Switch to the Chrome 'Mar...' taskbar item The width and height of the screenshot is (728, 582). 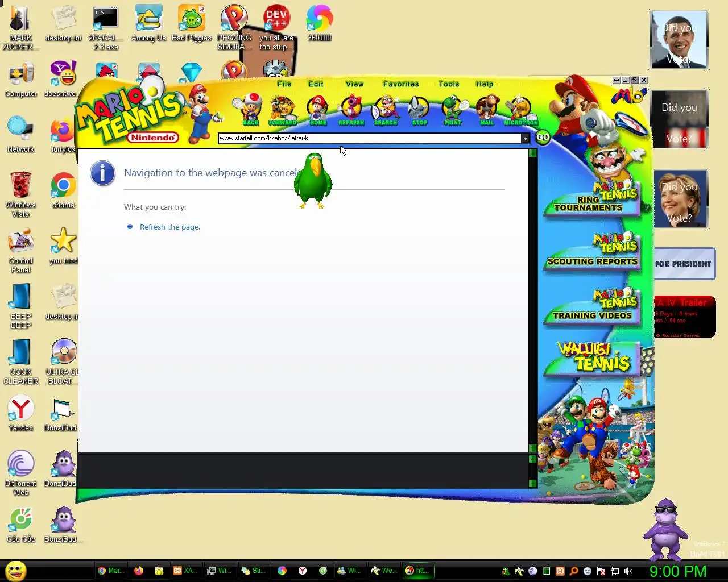tap(110, 571)
